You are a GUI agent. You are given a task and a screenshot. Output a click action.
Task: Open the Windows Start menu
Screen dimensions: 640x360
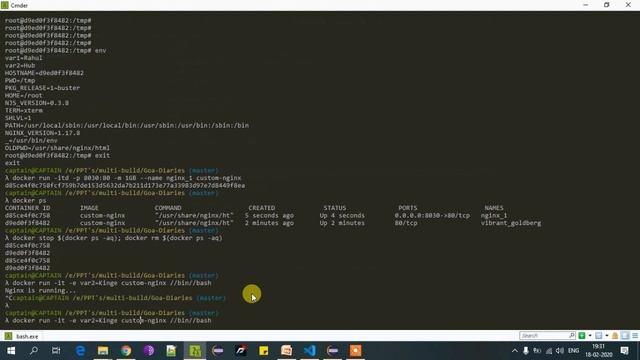(11, 351)
